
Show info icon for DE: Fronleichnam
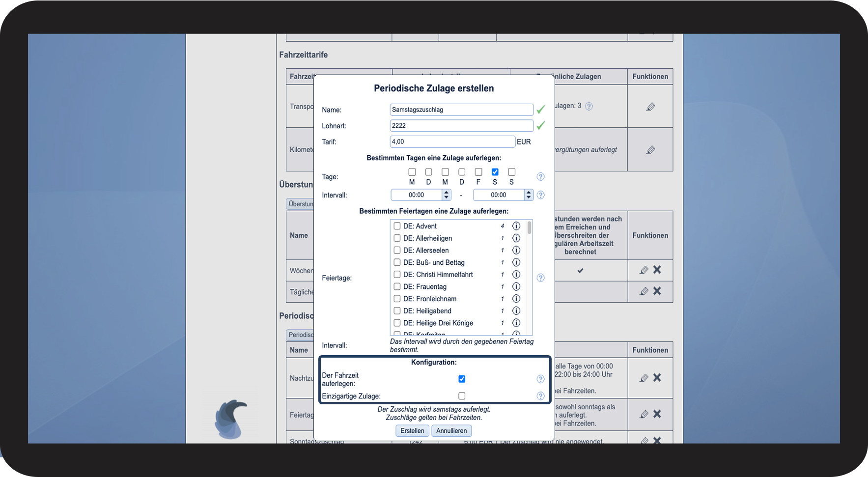pos(516,299)
